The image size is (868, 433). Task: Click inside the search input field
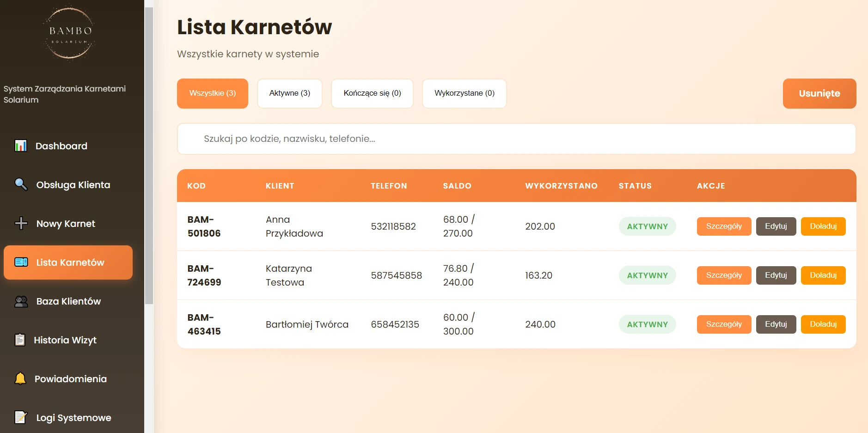point(416,139)
